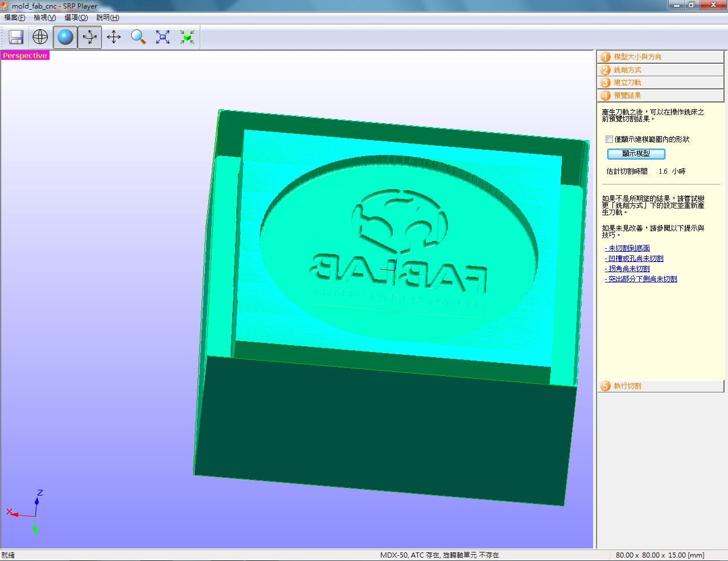Open the 拐角尚未切割 help link
Image resolution: width=728 pixels, height=561 pixels.
627,269
